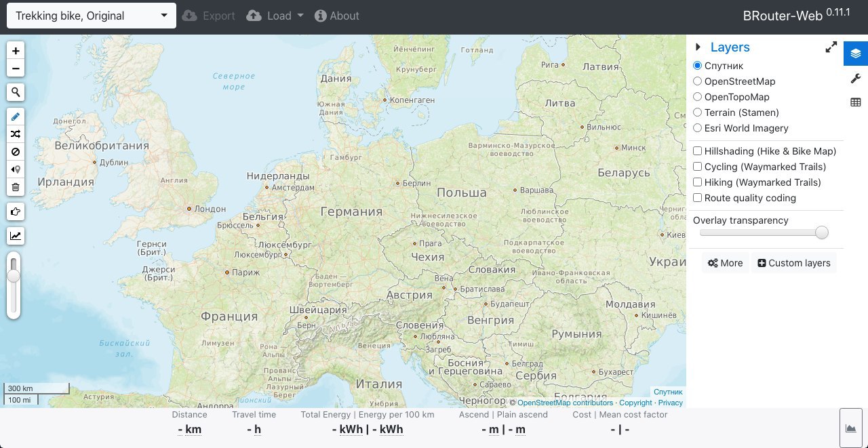868x448 pixels.
Task: Enable Route quality coding overlay
Action: point(697,198)
